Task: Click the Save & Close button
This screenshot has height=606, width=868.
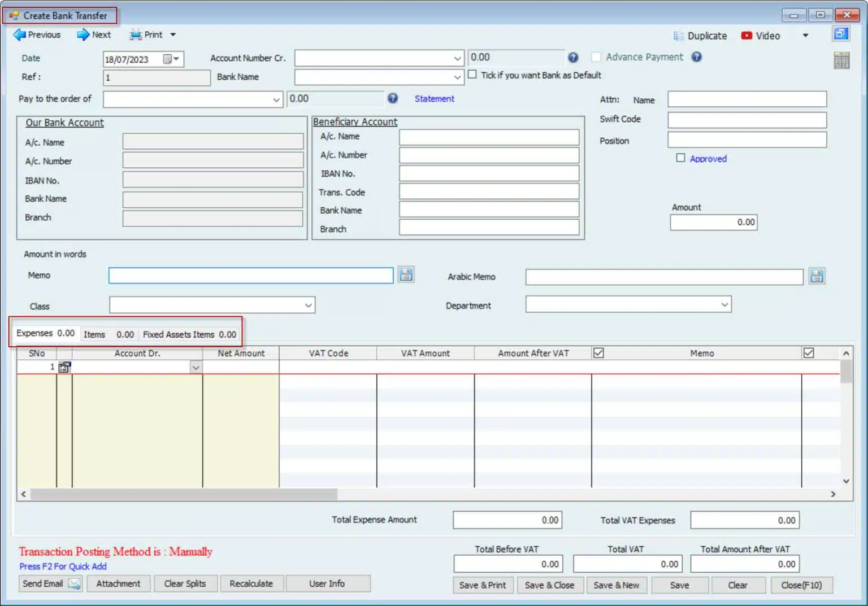Action: click(549, 585)
